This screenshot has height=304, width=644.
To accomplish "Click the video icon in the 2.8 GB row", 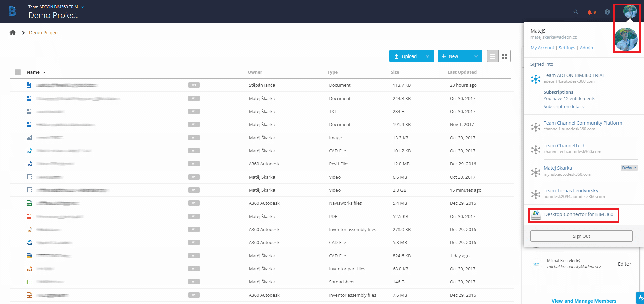I will coord(29,190).
